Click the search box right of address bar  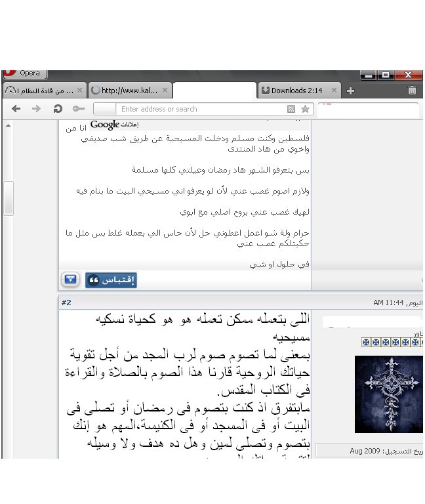367,110
